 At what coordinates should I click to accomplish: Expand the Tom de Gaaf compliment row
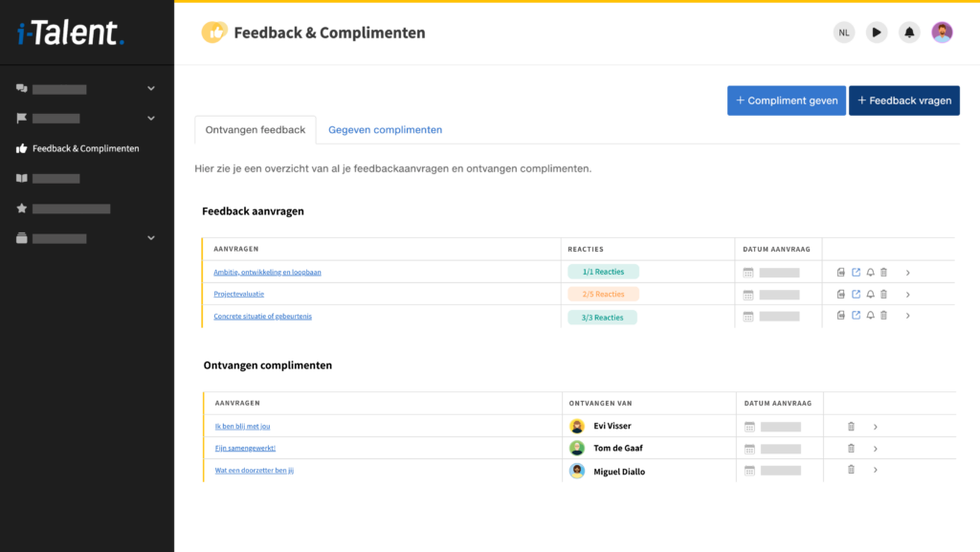point(876,449)
